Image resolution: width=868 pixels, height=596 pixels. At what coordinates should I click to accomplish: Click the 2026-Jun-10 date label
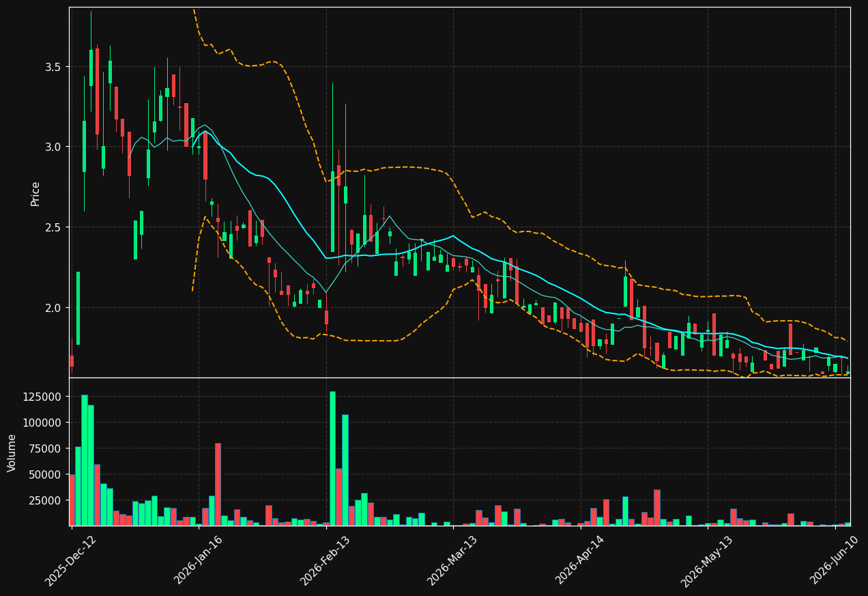point(834,560)
